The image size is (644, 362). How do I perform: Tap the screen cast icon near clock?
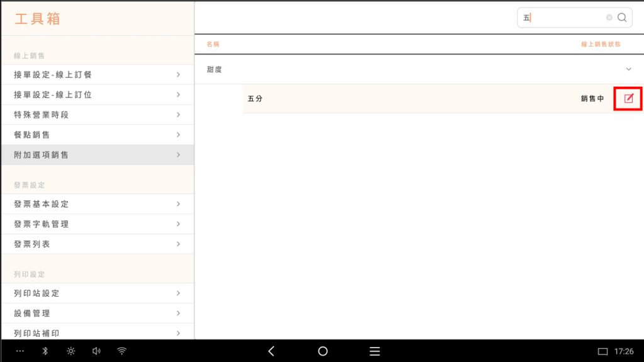coord(602,351)
